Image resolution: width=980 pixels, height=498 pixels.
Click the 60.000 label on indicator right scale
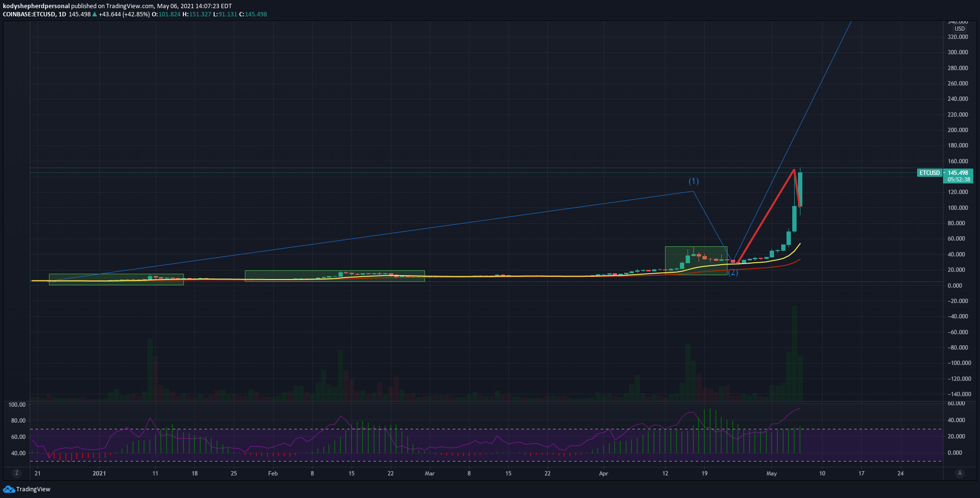[x=956, y=404]
